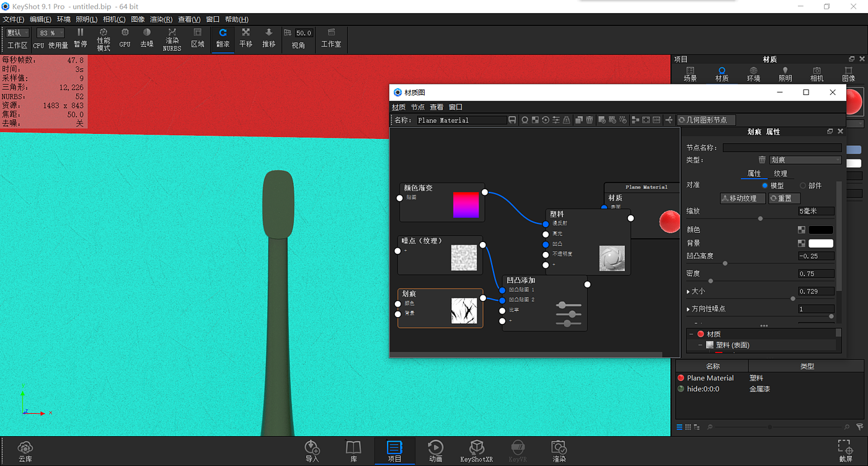Viewport: 868px width, 466px height.
Task: Open the CPU usage percentage dropdown
Action: coord(50,33)
